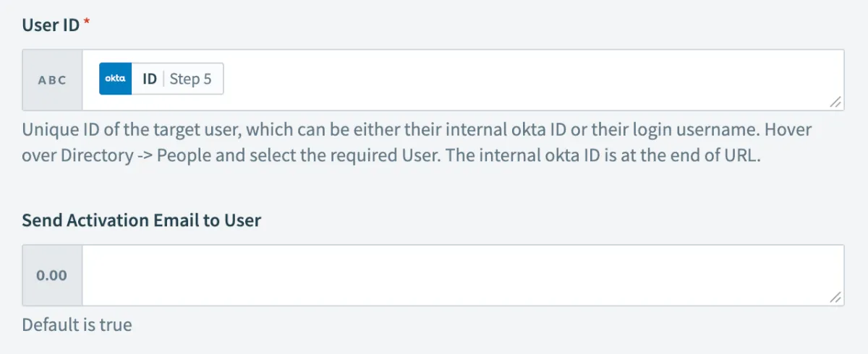Click the login username text in description
Image resolution: width=868 pixels, height=354 pixels.
point(669,131)
